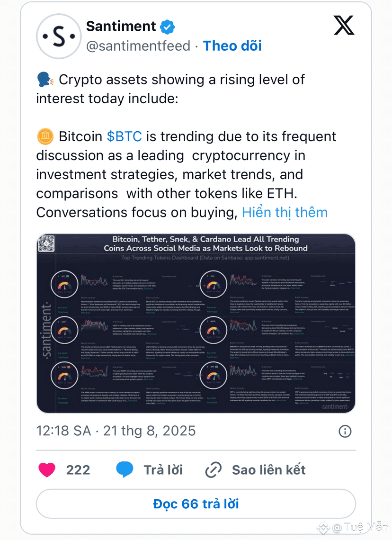This screenshot has height=540, width=392.
Task: Open the trending tokens dashboard image
Action: point(196,323)
